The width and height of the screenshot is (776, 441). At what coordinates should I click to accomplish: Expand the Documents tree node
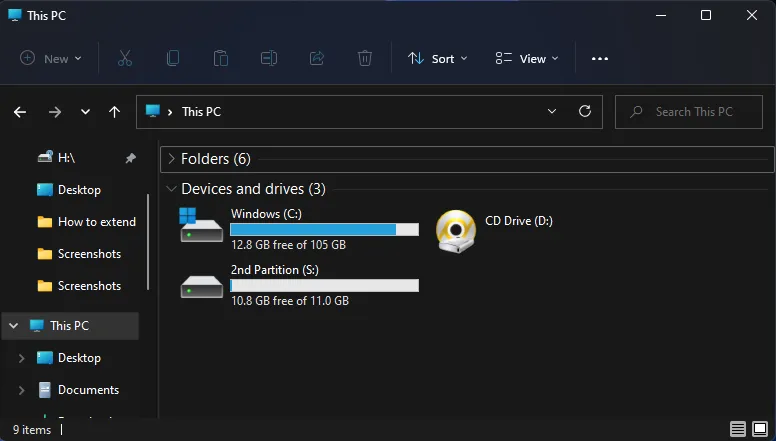[x=21, y=390]
